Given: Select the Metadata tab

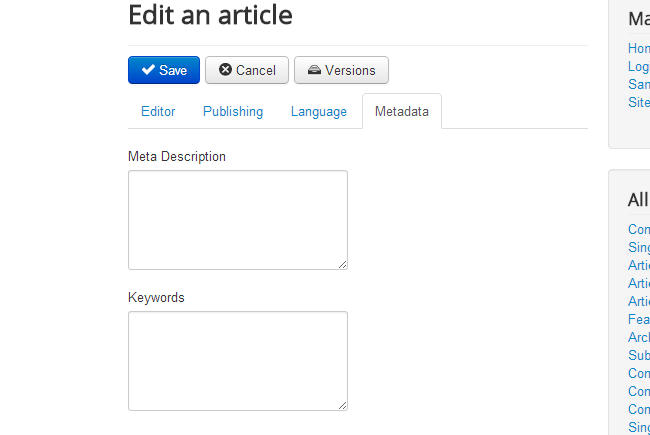Looking at the screenshot, I should pyautogui.click(x=402, y=111).
